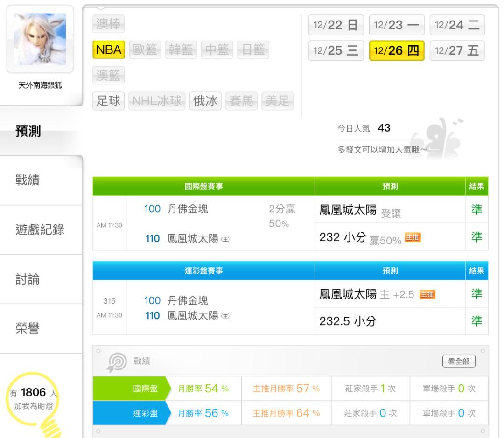Click the target icon beside 戰績
Image resolution: width=504 pixels, height=438 pixels.
pos(117,362)
